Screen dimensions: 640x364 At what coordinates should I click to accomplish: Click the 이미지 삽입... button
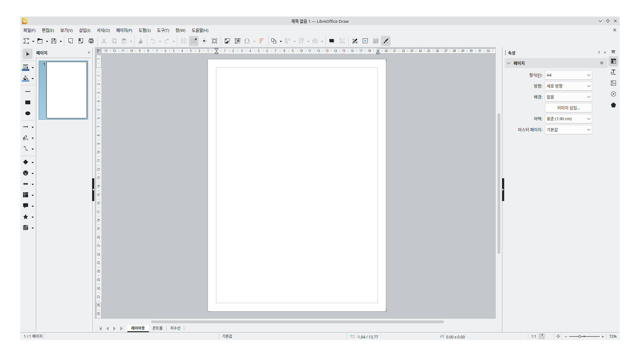tap(568, 108)
